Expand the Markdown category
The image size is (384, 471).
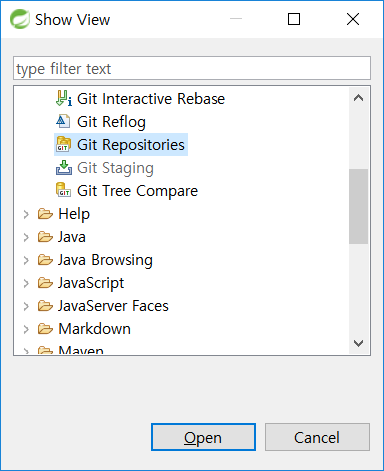26,329
